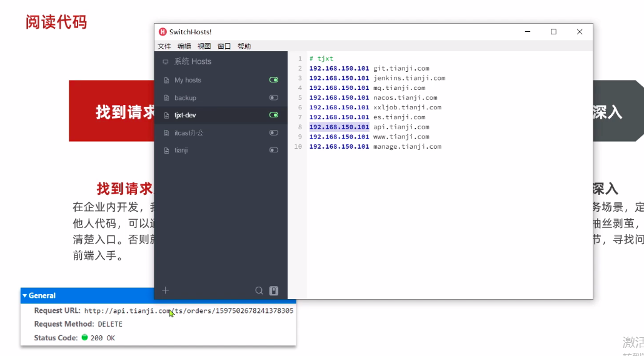Select tianji hosts entry

pyautogui.click(x=221, y=151)
